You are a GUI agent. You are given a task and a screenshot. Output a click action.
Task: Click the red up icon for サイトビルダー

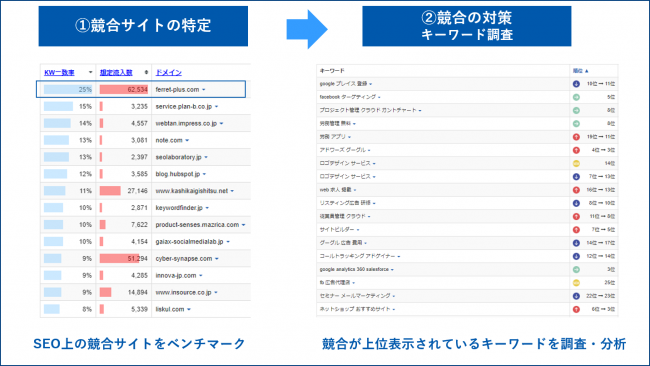tap(576, 230)
